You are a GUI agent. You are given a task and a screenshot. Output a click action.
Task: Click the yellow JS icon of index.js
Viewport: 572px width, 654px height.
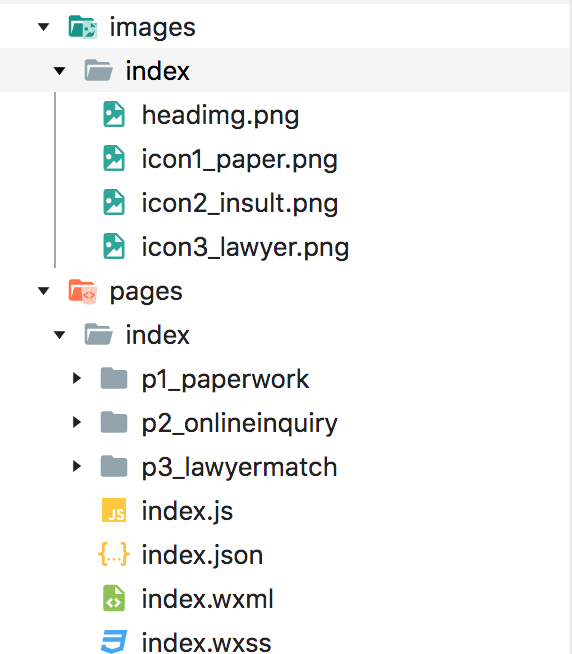point(114,510)
